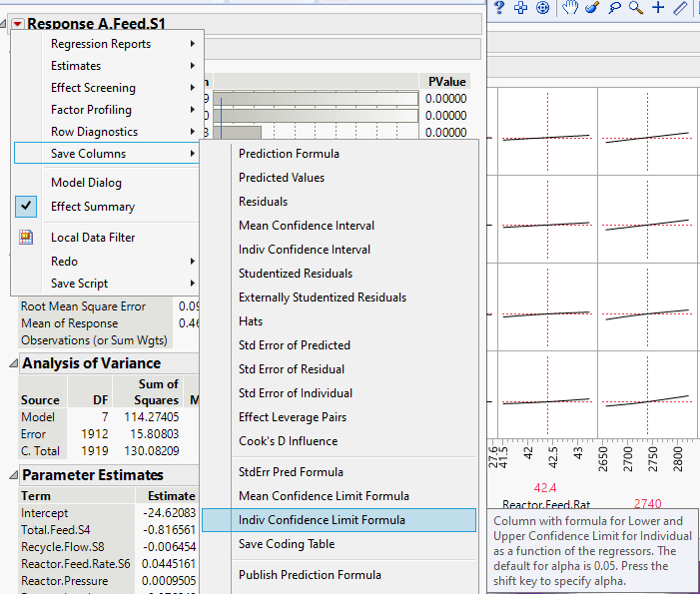Collapse the Analysis of Variance section

(12, 364)
